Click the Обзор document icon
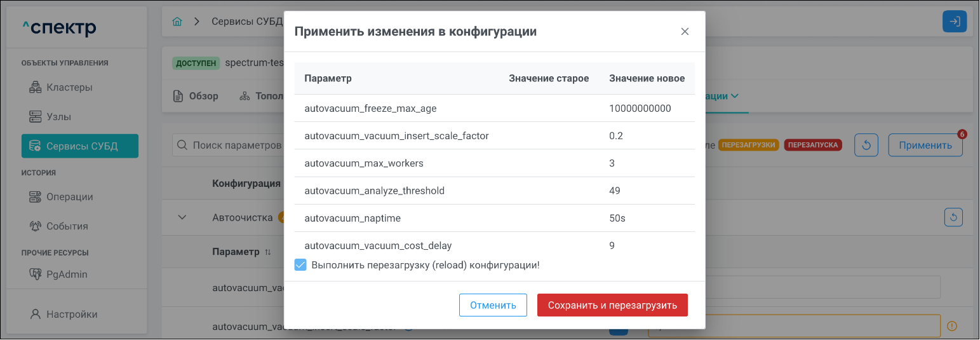980x340 pixels. coord(178,97)
